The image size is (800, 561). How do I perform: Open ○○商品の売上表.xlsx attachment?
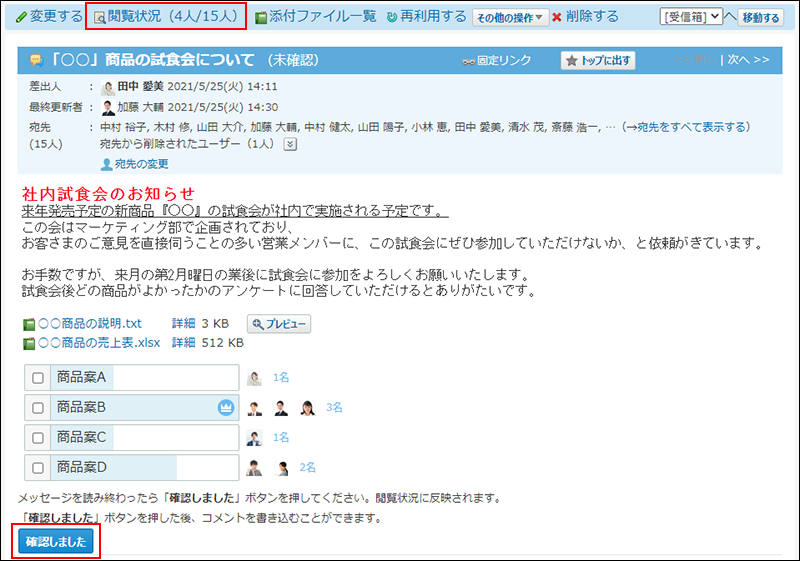pos(99,343)
